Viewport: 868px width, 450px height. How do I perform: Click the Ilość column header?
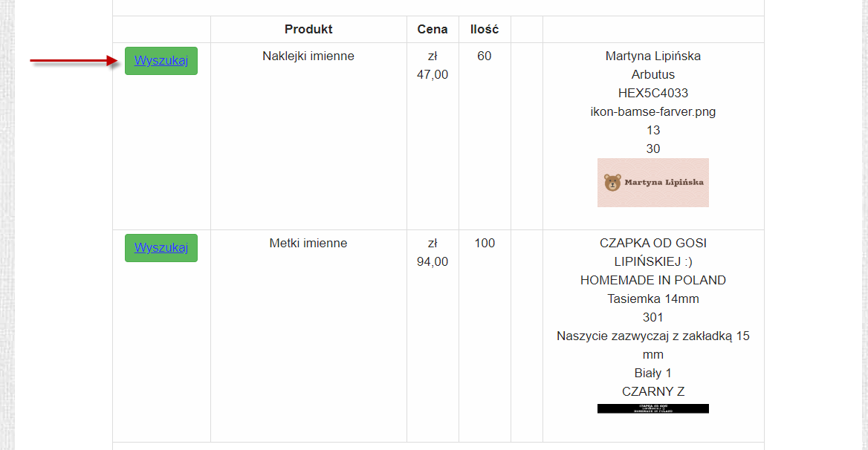pyautogui.click(x=485, y=29)
